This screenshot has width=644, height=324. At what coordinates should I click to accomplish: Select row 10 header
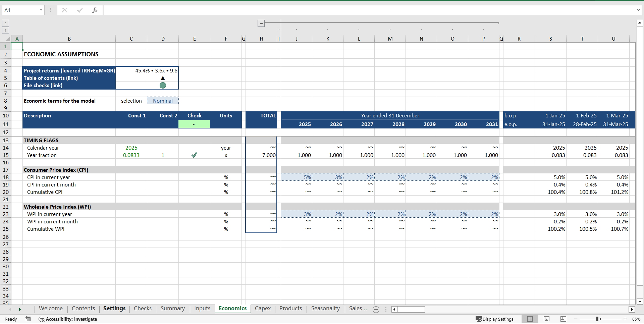click(5, 115)
